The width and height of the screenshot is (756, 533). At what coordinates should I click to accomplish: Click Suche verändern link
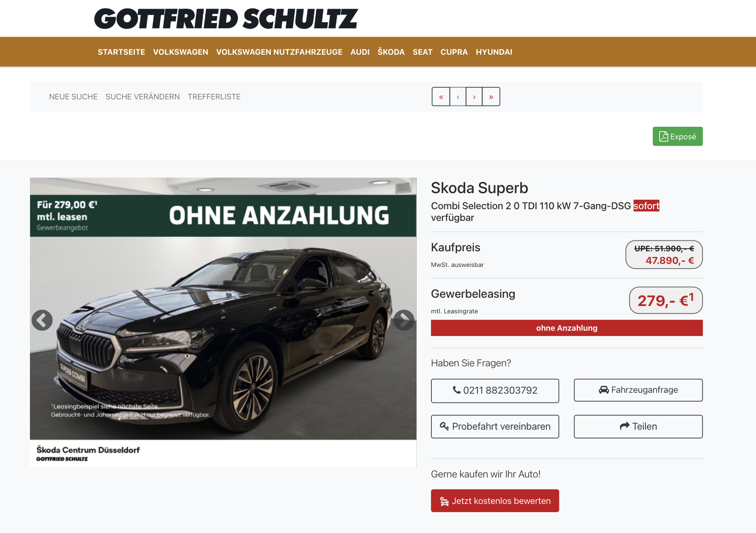coord(143,97)
